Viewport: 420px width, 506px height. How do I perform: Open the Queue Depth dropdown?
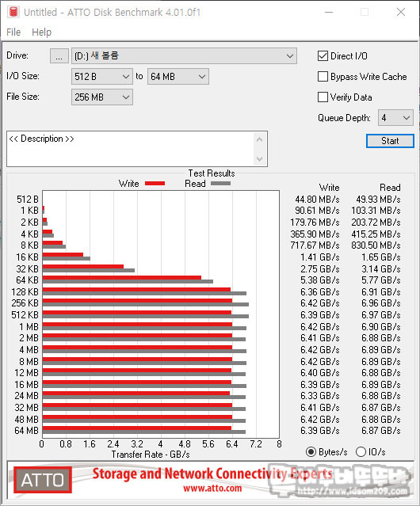pos(395,118)
